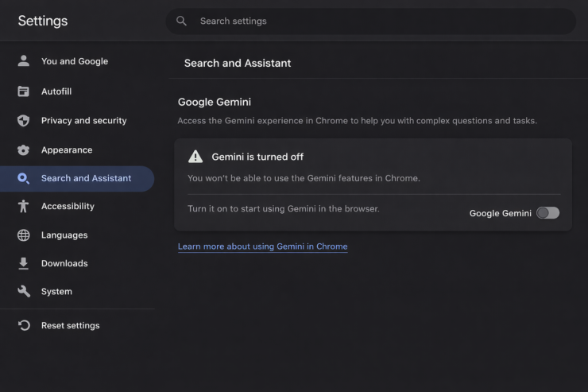Image resolution: width=588 pixels, height=392 pixels.
Task: Open the You and Google section
Action: point(74,61)
